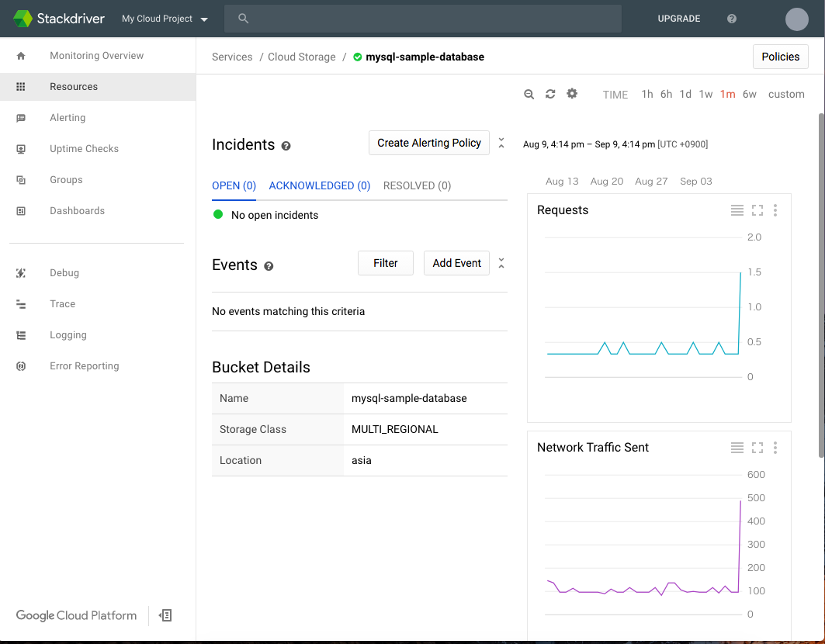Click the Logging icon in sidebar
This screenshot has width=825, height=644.
click(x=21, y=335)
